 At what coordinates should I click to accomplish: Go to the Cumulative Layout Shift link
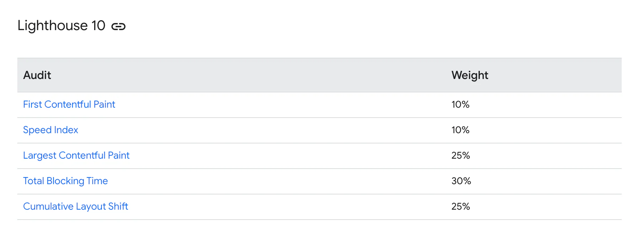click(75, 206)
